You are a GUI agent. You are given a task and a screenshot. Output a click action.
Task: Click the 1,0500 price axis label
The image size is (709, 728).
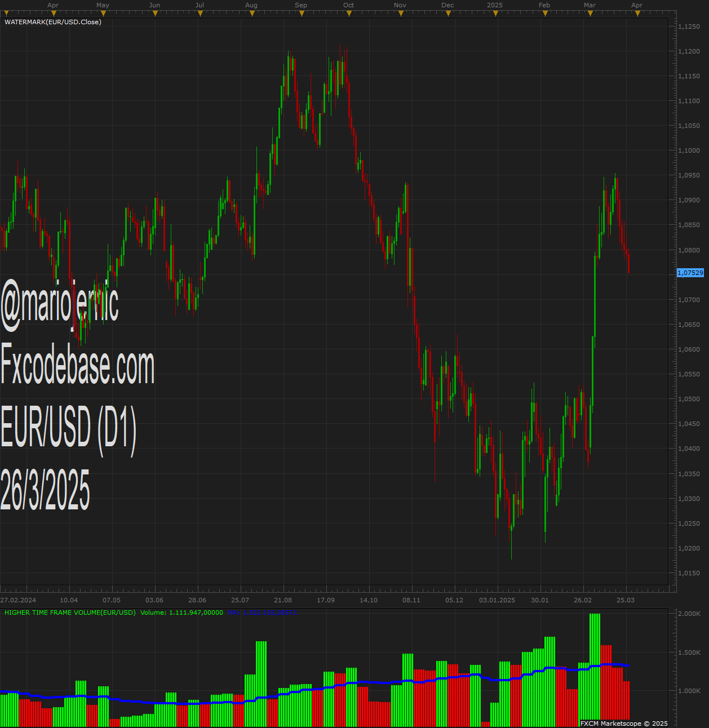tap(689, 399)
